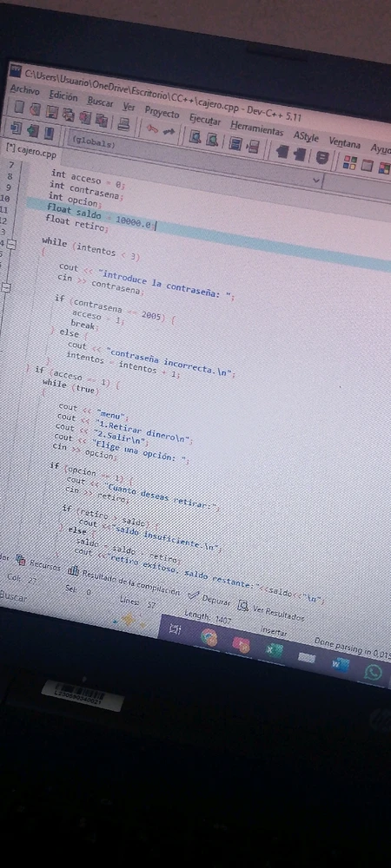Click the Find toolbar icon
The height and width of the screenshot is (868, 391).
[x=195, y=136]
